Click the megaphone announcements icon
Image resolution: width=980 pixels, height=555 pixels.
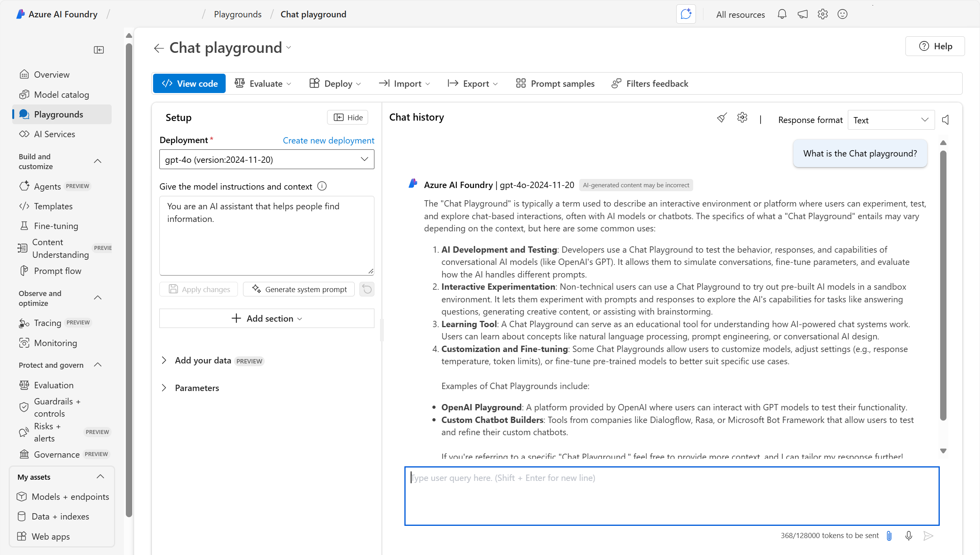802,14
